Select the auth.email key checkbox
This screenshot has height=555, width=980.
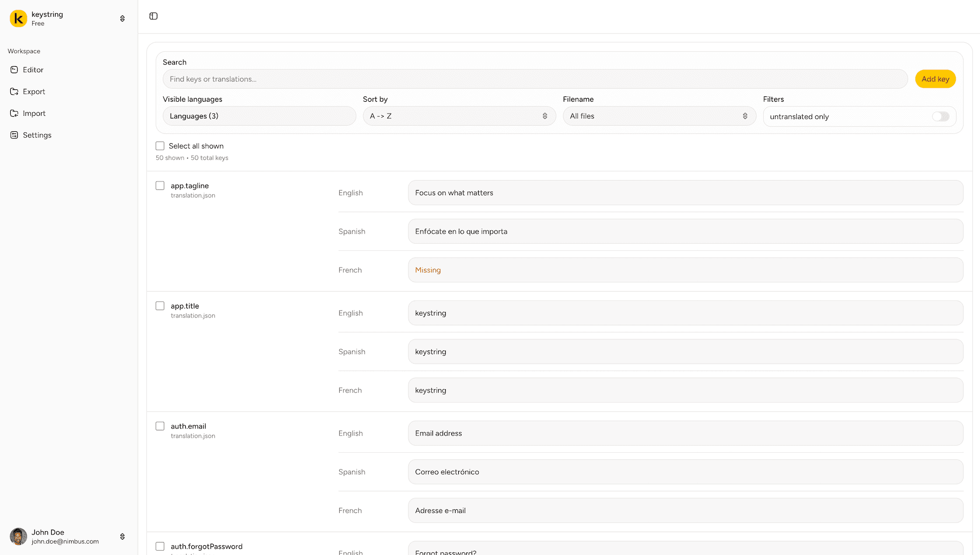(x=159, y=426)
